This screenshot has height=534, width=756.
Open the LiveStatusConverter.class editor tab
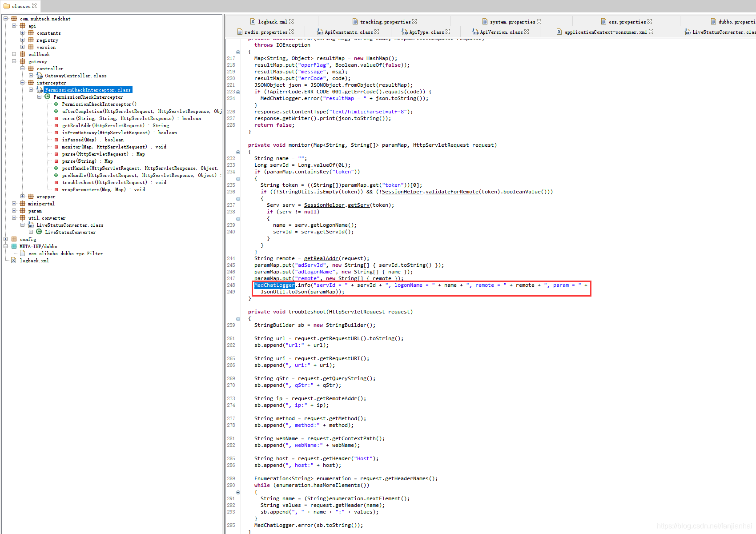coord(720,32)
